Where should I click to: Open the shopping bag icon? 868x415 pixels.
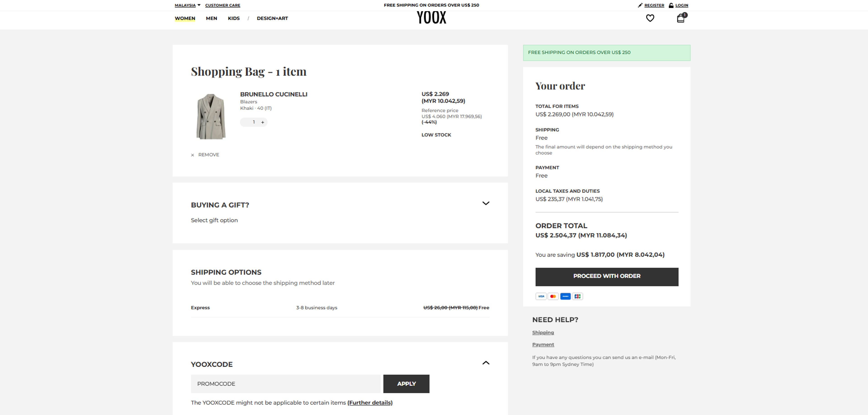point(681,18)
